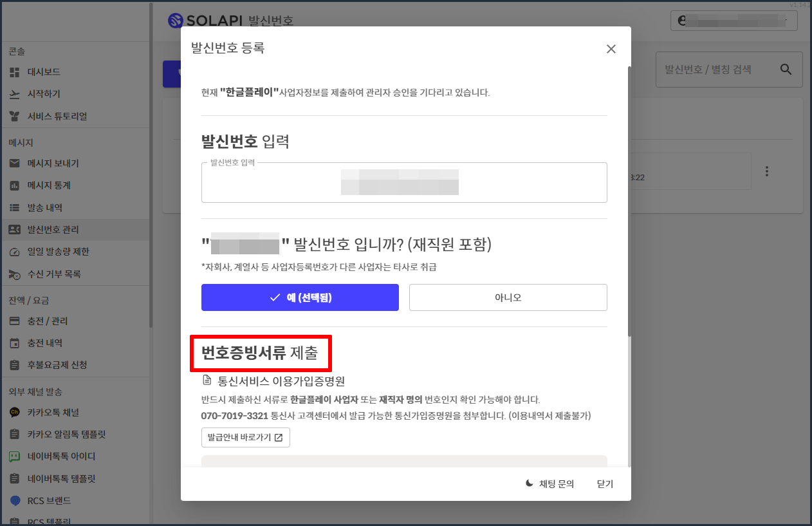The height and width of the screenshot is (526, 812).
Task: Click the 네이버톡톡 아이디 green chat icon
Action: 15,456
